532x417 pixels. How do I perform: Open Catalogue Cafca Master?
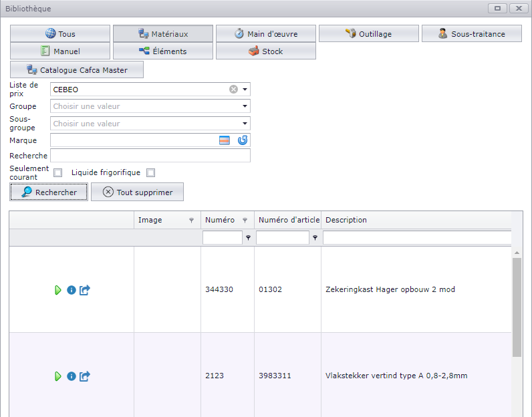[x=77, y=69]
